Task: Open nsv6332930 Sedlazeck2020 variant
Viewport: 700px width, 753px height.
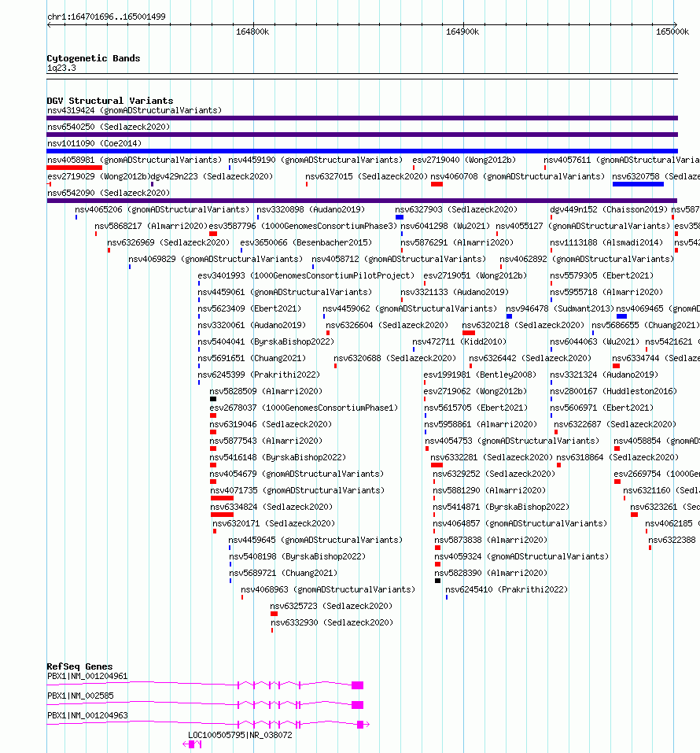Action: coord(332,622)
